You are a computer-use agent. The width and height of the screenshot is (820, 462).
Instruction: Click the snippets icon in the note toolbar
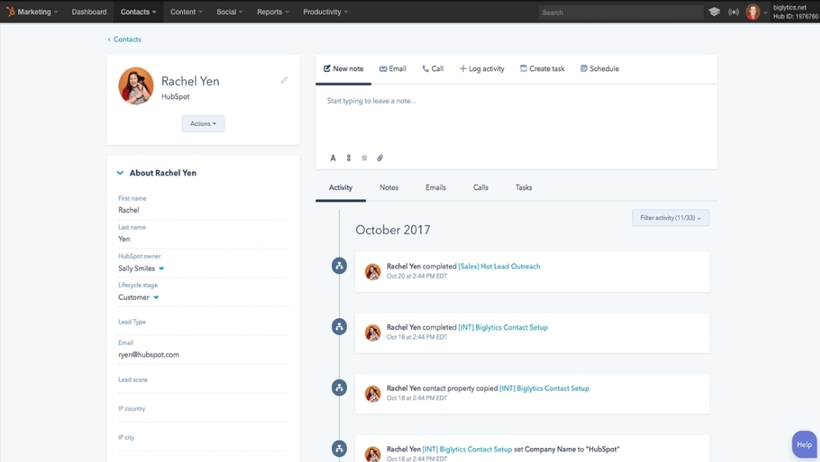pyautogui.click(x=348, y=158)
